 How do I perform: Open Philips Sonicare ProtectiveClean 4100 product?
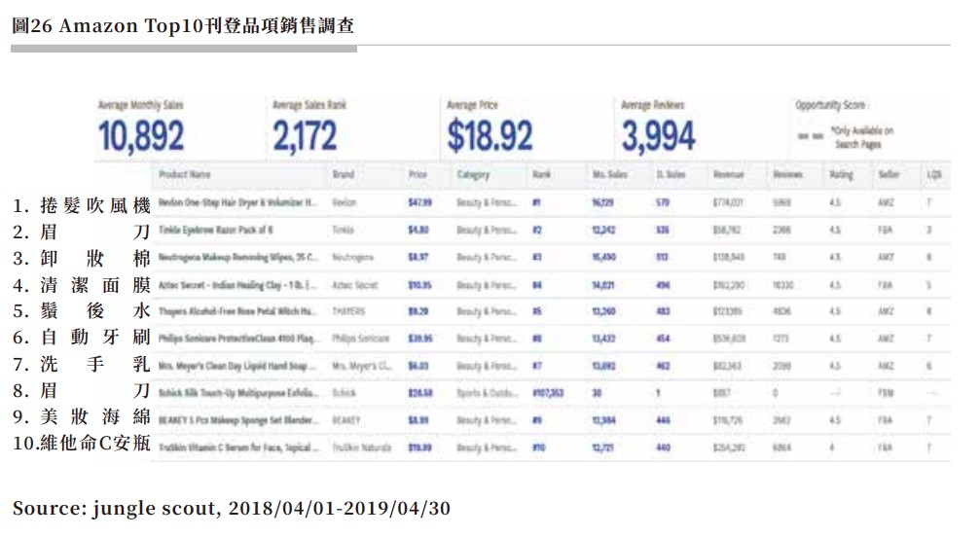pos(238,339)
